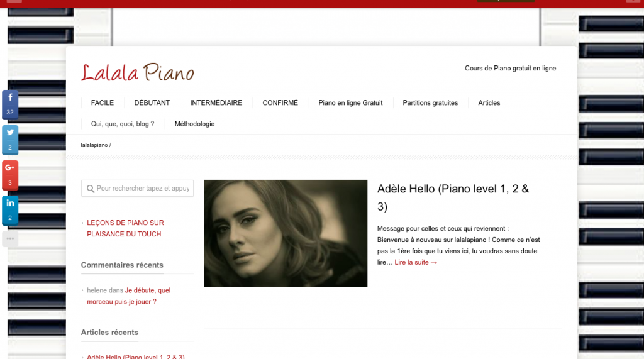Open Adèle Hello article title

click(x=453, y=197)
